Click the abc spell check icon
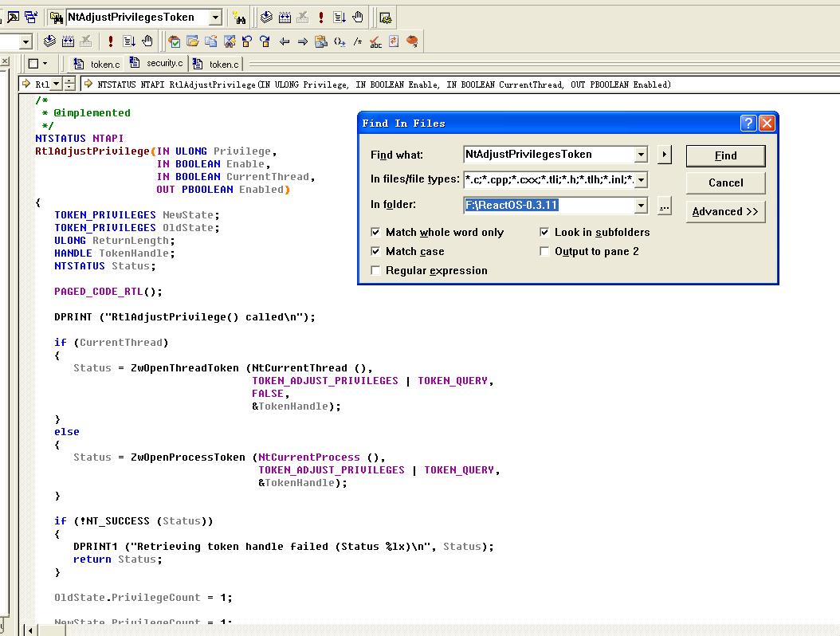 375,41
